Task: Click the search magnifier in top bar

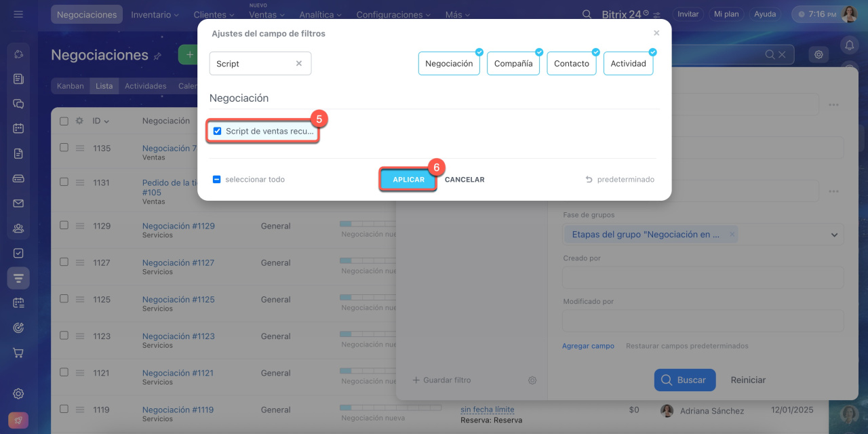Action: [x=587, y=14]
